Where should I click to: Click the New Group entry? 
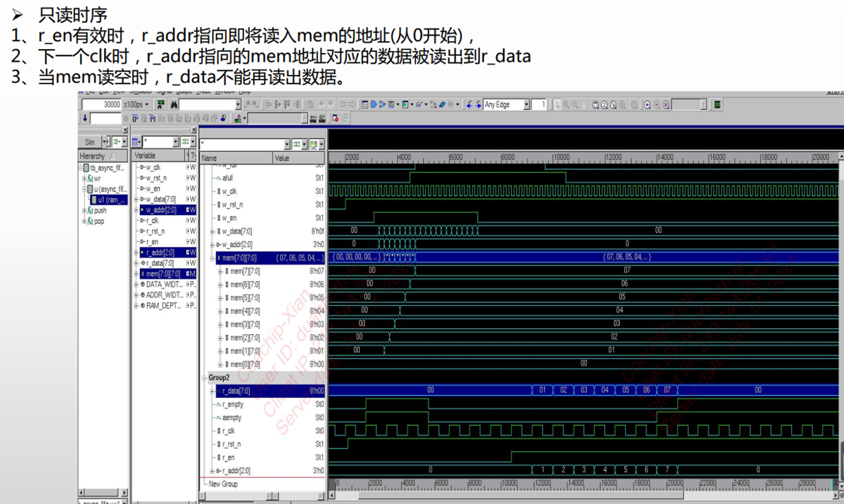click(x=223, y=484)
